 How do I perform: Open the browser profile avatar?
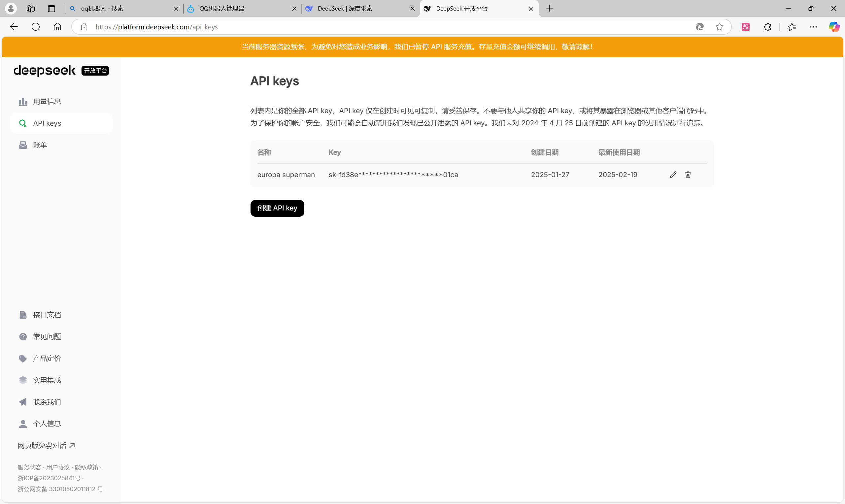click(x=11, y=9)
